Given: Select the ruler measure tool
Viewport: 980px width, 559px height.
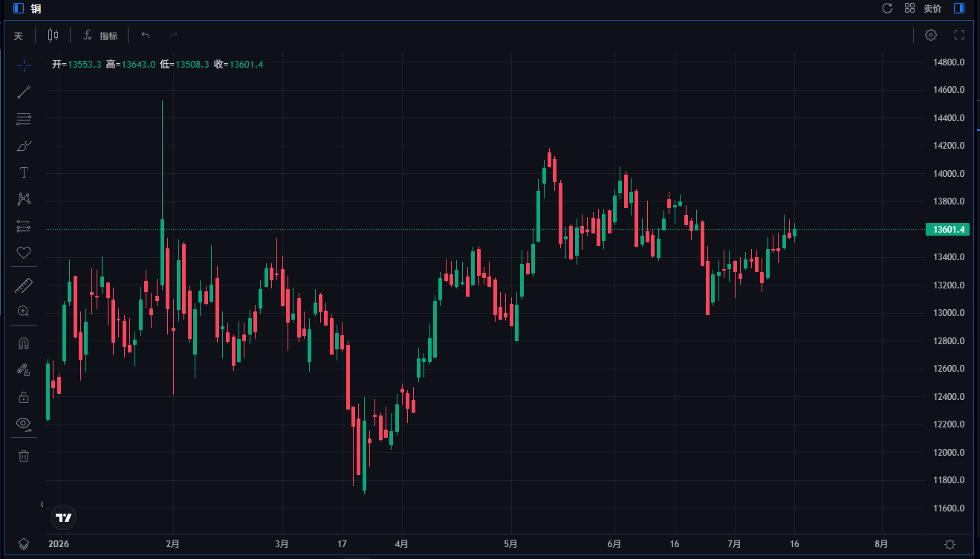Looking at the screenshot, I should [24, 285].
